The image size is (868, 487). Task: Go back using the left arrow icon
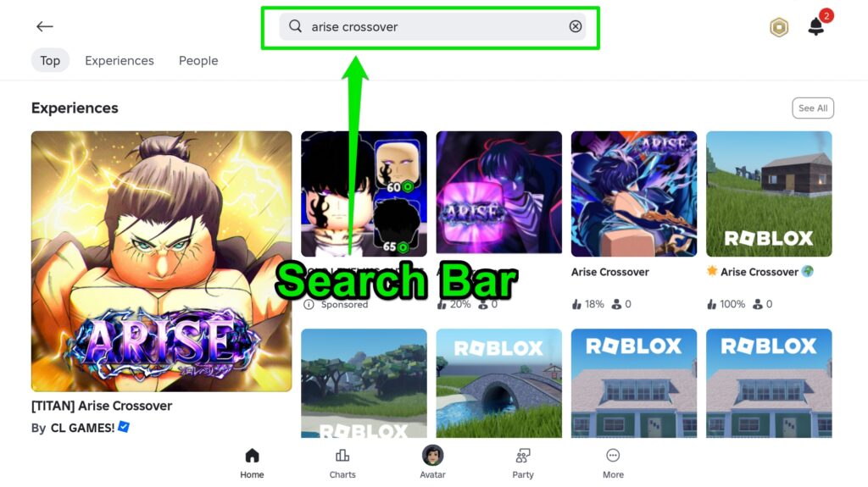[x=44, y=26]
